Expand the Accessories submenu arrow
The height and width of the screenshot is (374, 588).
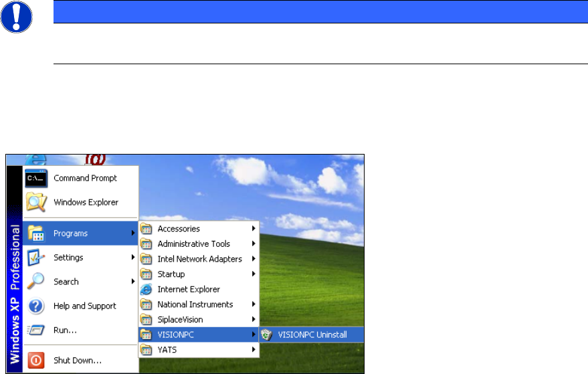(254, 228)
